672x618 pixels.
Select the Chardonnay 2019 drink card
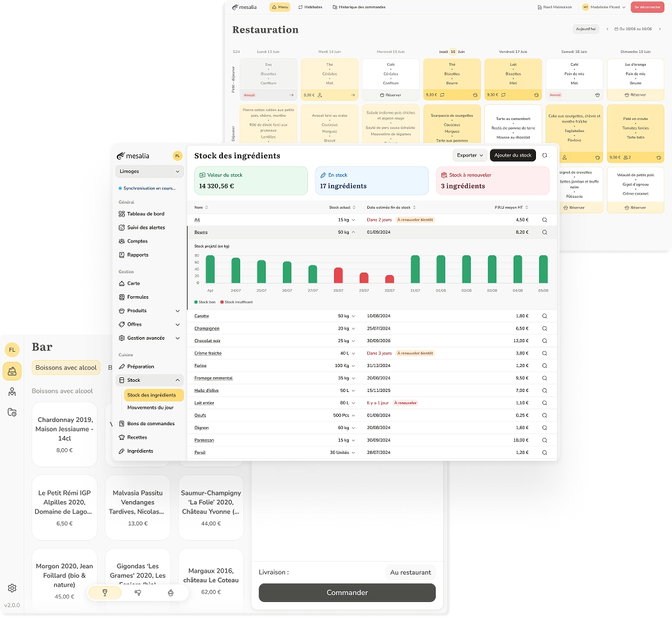point(65,434)
